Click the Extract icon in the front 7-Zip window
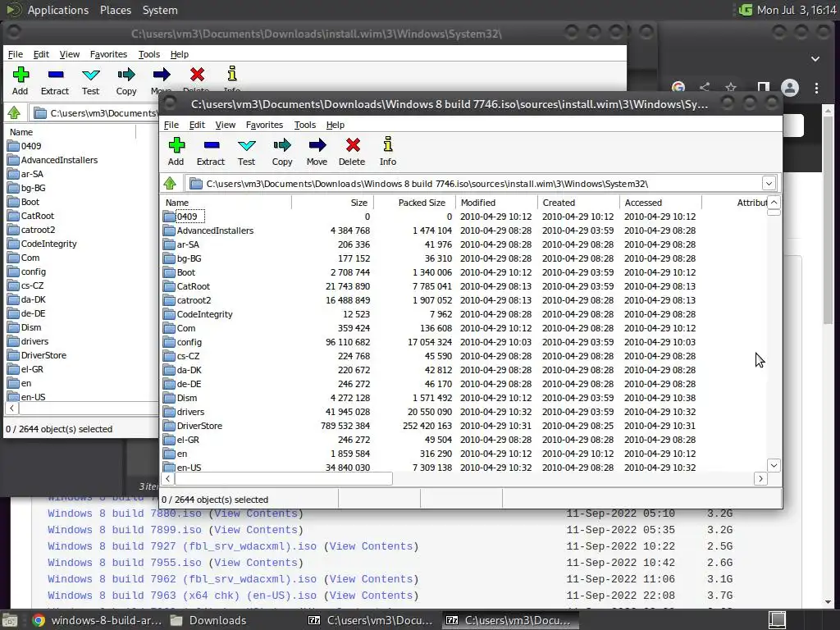Screen dimensions: 840x630 [x=211, y=145]
